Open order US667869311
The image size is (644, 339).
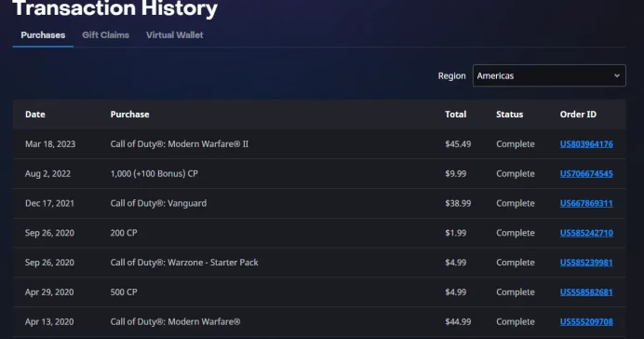tap(586, 203)
